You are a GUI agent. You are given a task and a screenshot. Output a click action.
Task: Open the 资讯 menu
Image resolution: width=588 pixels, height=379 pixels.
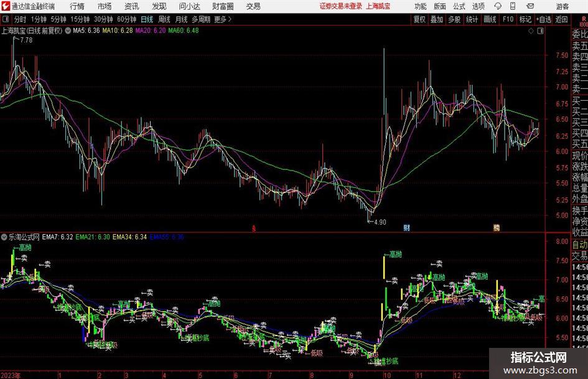(x=132, y=6)
